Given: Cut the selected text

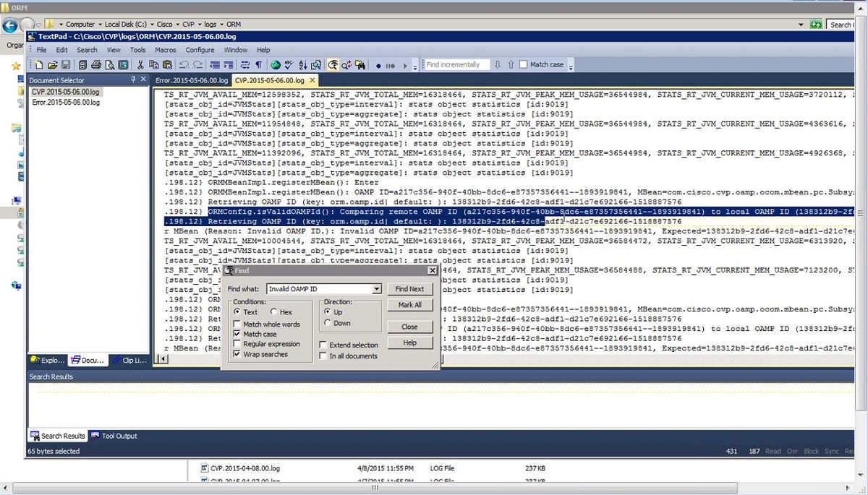Looking at the screenshot, I should [140, 65].
